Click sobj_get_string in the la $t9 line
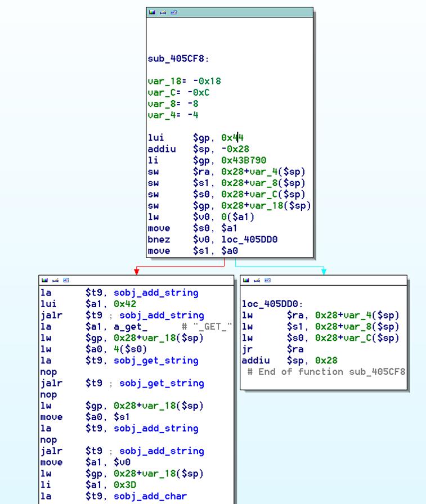The width and height of the screenshot is (426, 504). [x=156, y=361]
